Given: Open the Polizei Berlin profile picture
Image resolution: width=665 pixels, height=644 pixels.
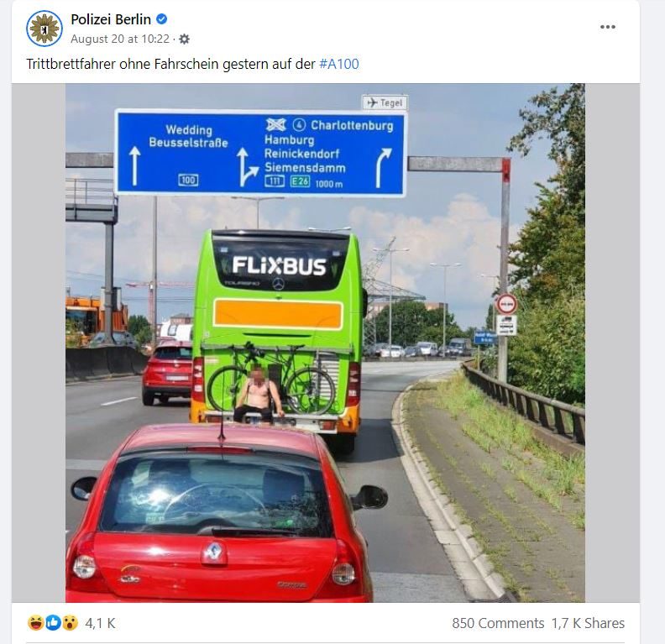Looking at the screenshot, I should [45, 29].
